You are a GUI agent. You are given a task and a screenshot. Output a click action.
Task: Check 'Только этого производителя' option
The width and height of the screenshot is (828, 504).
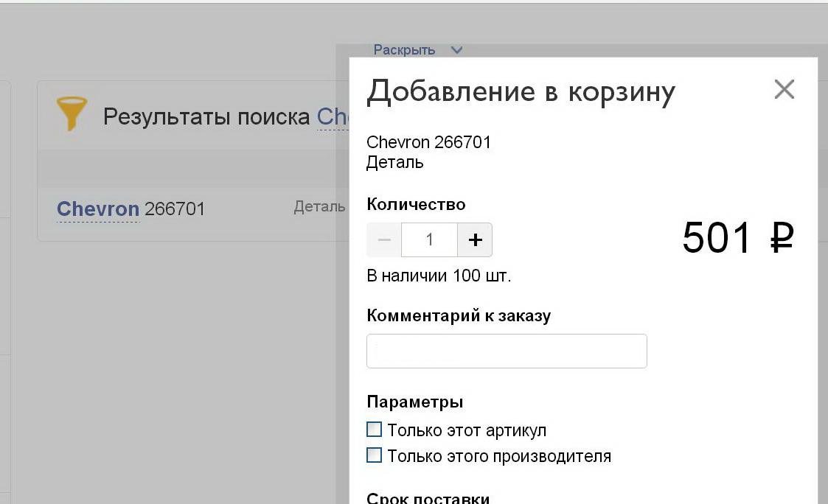[374, 455]
